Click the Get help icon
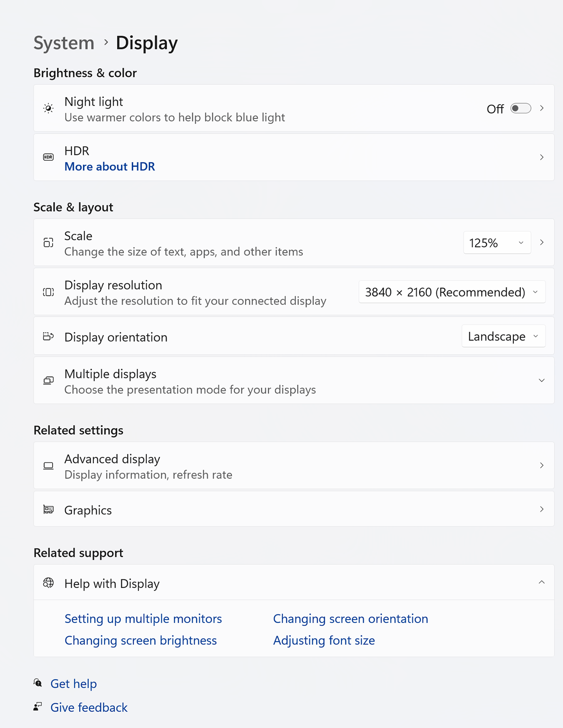 pos(38,683)
